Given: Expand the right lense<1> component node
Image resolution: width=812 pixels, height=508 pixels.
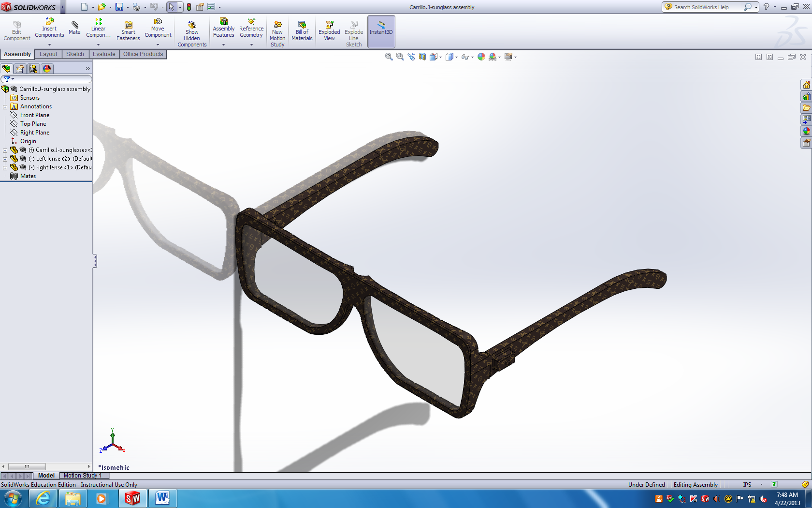Looking at the screenshot, I should point(5,168).
